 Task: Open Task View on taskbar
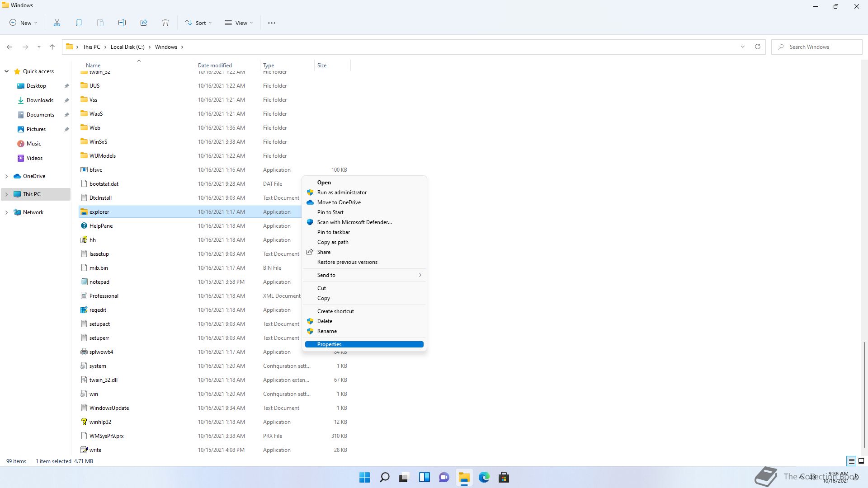(404, 477)
